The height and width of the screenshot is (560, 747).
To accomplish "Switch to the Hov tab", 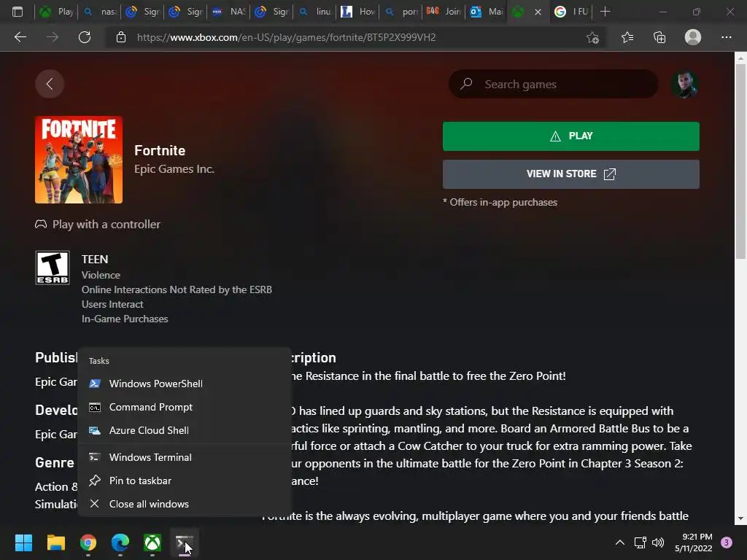I will [357, 12].
